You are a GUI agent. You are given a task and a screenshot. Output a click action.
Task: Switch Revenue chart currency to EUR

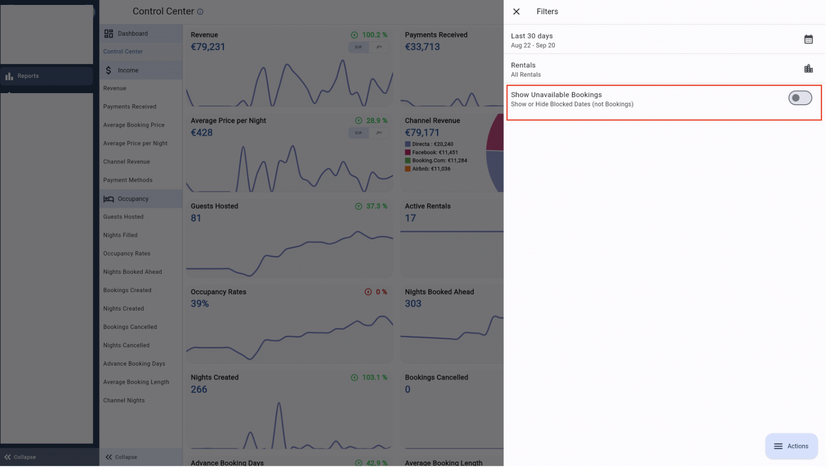359,47
